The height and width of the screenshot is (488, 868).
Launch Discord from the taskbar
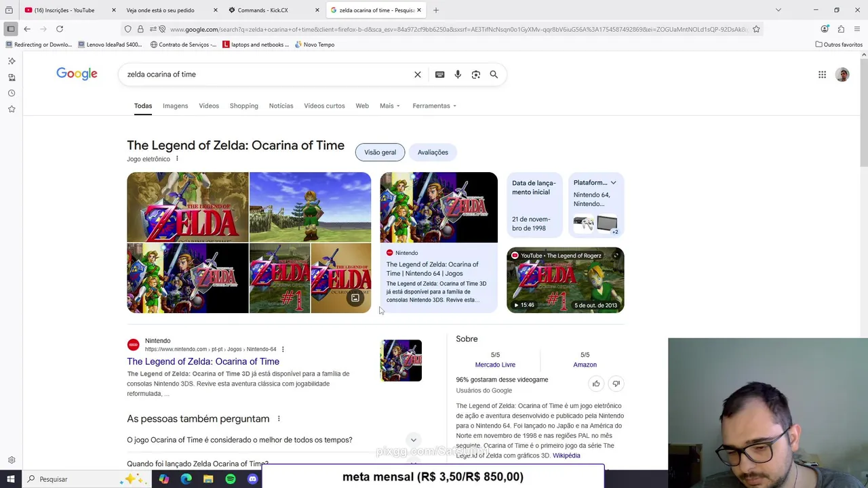(x=252, y=479)
